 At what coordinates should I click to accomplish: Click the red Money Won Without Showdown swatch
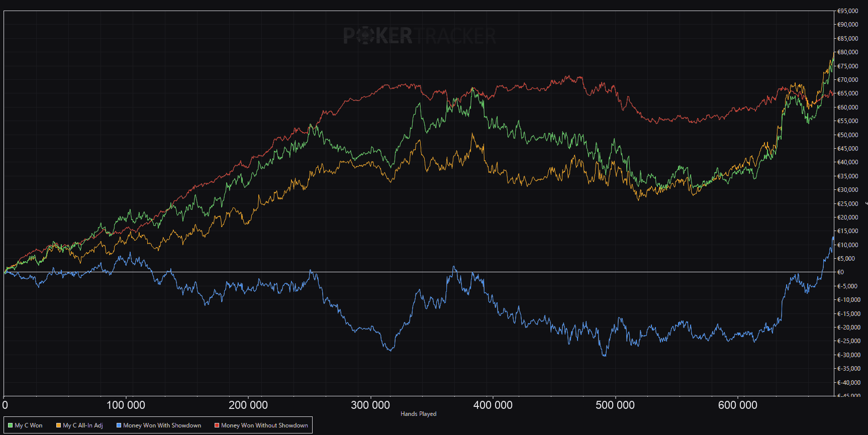pos(217,425)
